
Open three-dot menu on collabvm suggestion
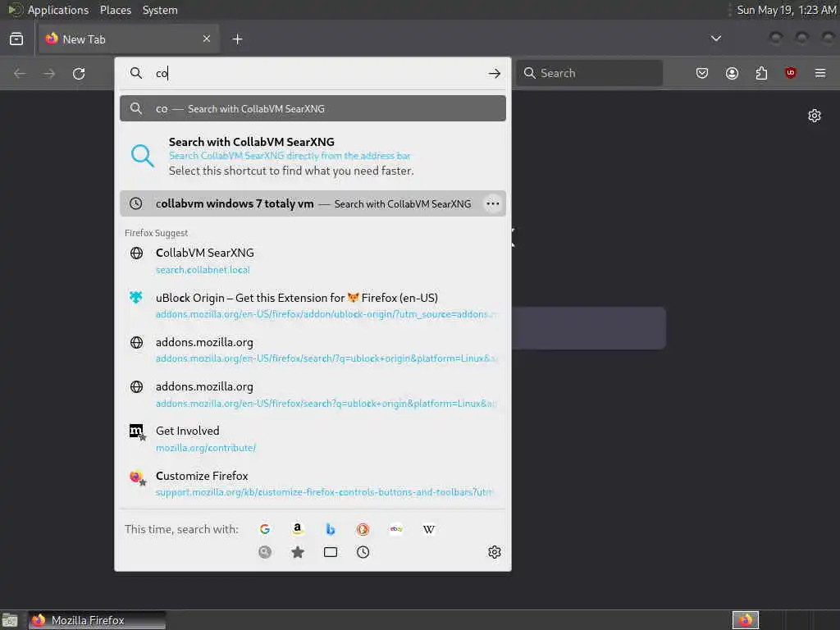pos(492,203)
